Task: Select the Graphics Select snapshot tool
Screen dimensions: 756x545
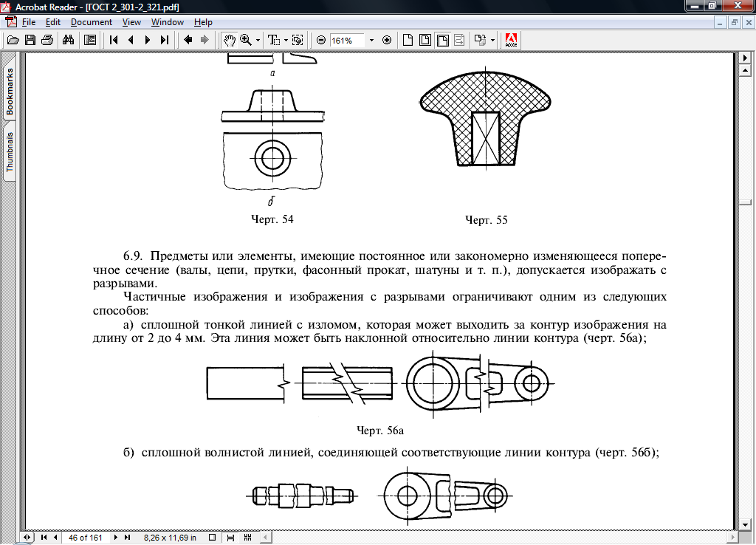Action: coord(298,40)
